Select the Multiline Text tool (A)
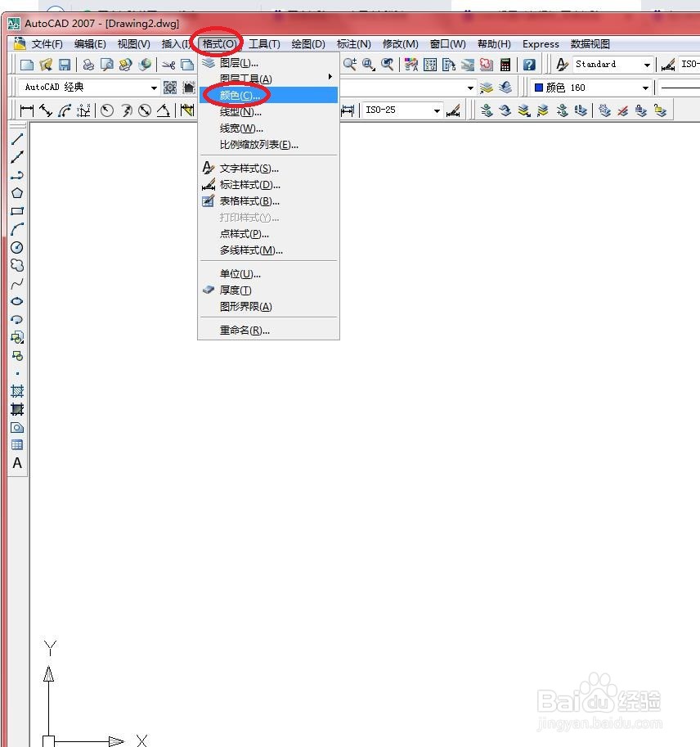The image size is (700, 747). coord(17,463)
